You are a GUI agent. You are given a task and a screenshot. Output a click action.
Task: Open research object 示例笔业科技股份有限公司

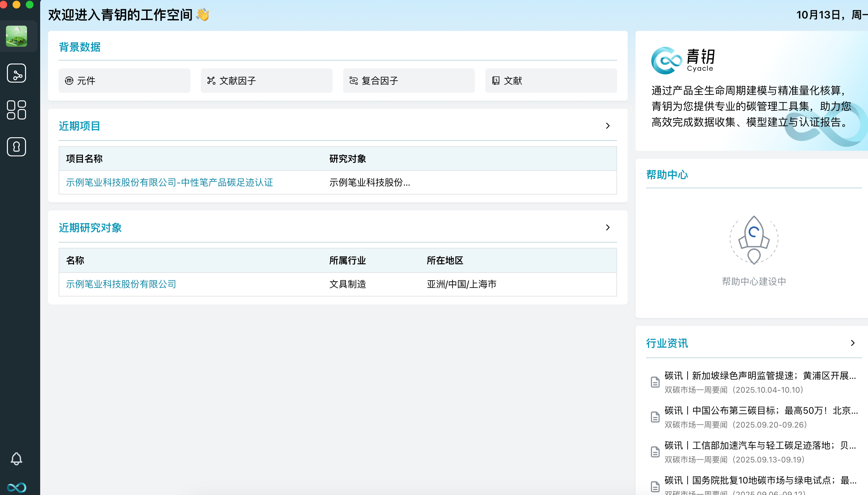121,284
